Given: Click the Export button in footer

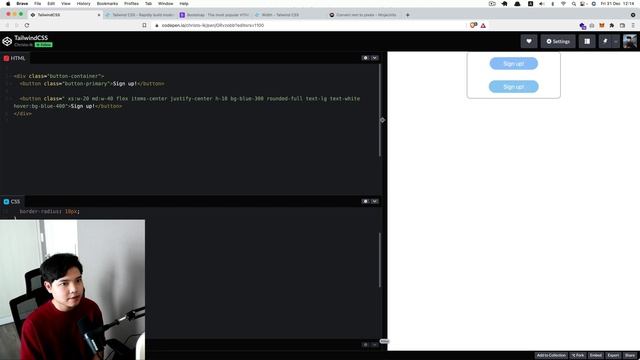Looking at the screenshot, I should pyautogui.click(x=613, y=356).
